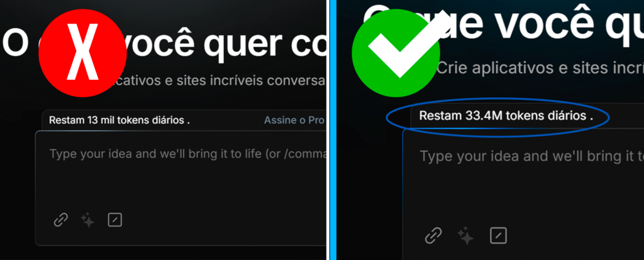Open the 'Assine o Pro' link
This screenshot has height=260, width=644.
(x=294, y=121)
